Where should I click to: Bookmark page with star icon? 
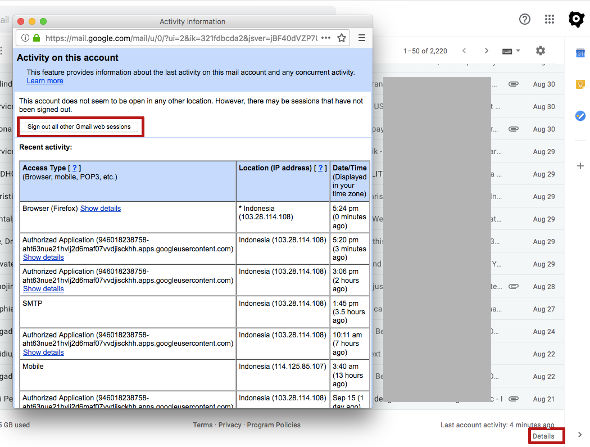click(341, 38)
